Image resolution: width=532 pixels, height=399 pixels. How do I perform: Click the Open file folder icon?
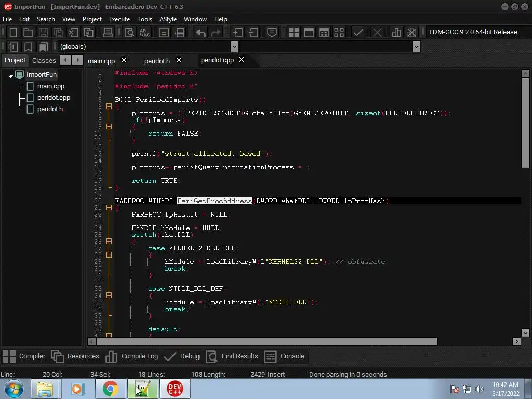[x=28, y=33]
